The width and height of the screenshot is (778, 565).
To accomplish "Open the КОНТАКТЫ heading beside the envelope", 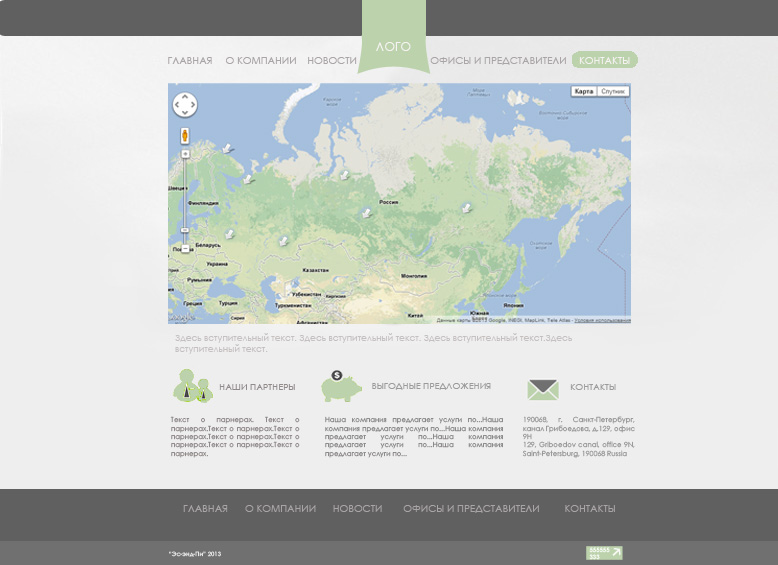I will pyautogui.click(x=593, y=387).
